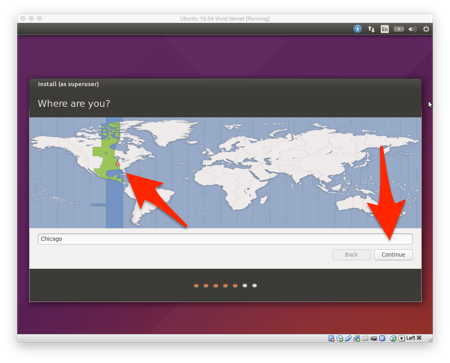Click the network adapters status icon
Viewport: 450px width, 363px height.
pyautogui.click(x=357, y=338)
